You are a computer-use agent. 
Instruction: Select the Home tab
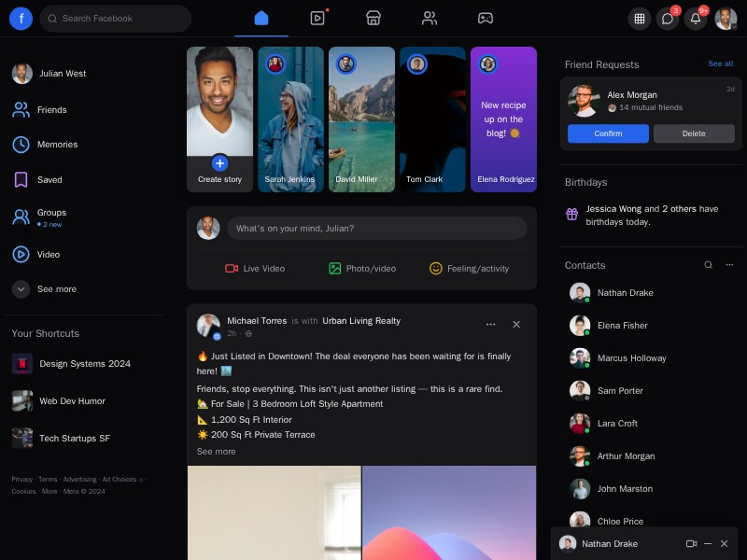coord(261,18)
